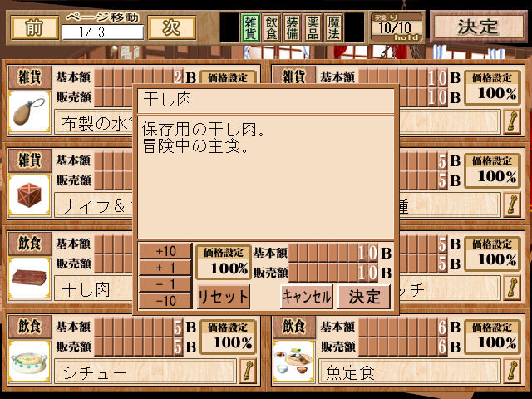Click the key icon in the top right item row

512,122
